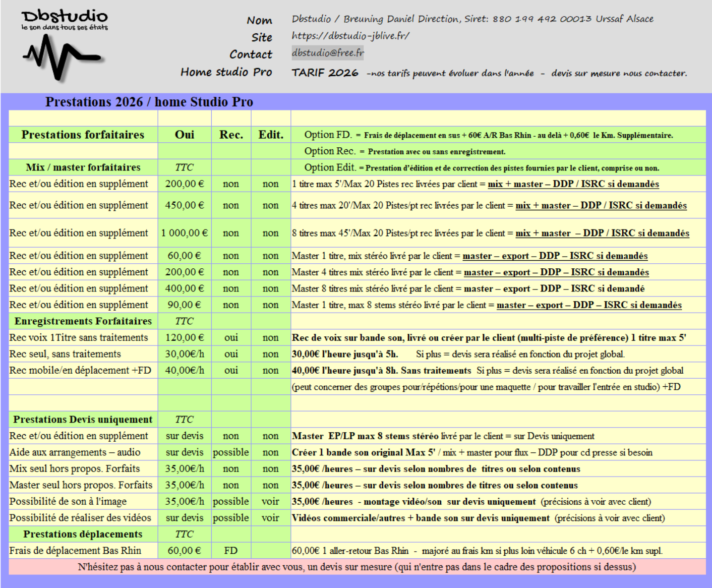The width and height of the screenshot is (712, 588).
Task: Click the "Enregistrements Forfaitaires" section heading
Action: click(83, 321)
